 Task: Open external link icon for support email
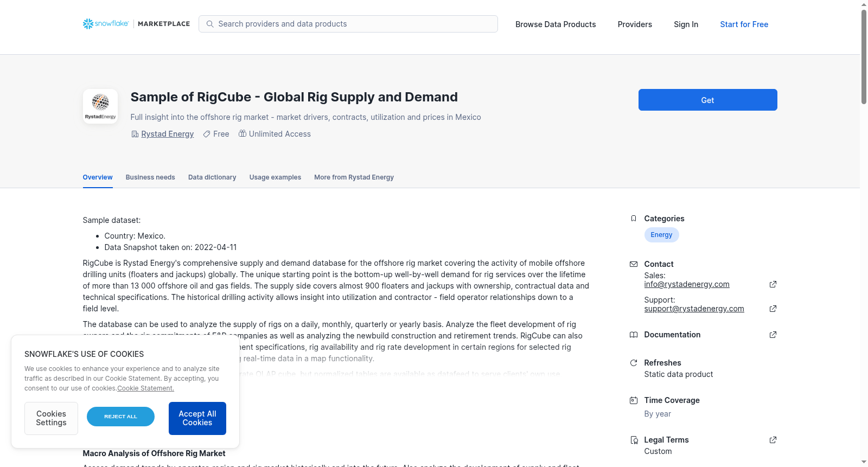773,309
